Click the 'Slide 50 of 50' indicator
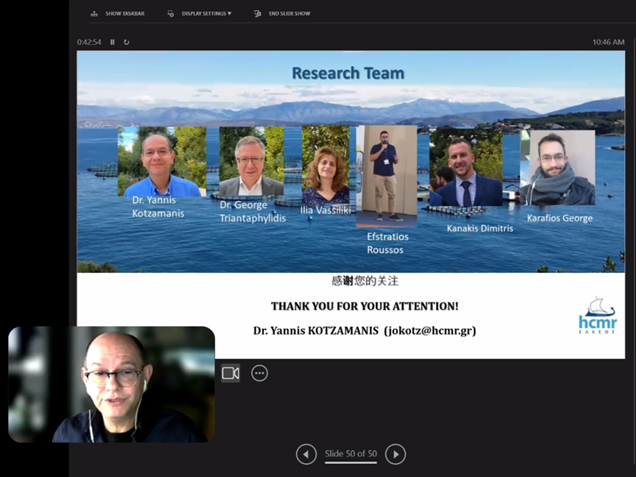This screenshot has height=477, width=636. (351, 453)
